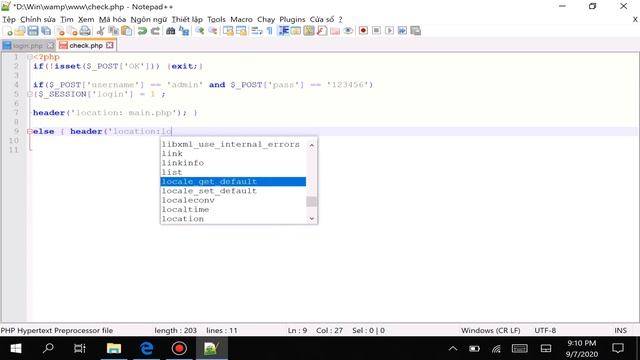Open the Ngôn ngữ menu
The height and width of the screenshot is (360, 640).
(149, 19)
